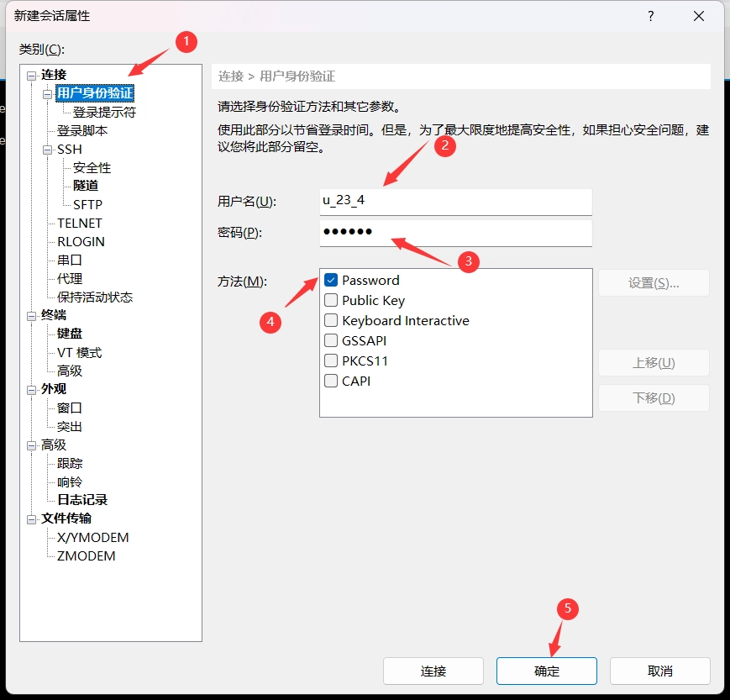This screenshot has height=700, width=730.
Task: Click the 确定 button
Action: pos(546,671)
